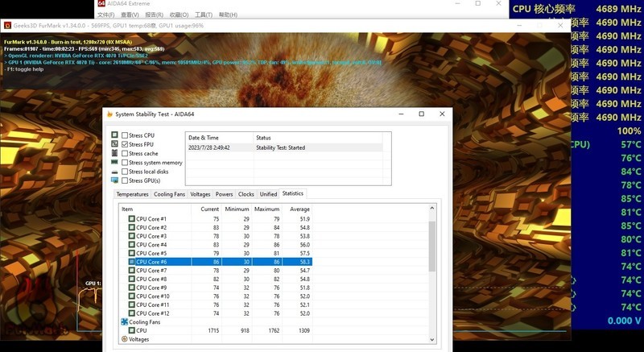Enable the Stress cache checkbox
Screen dimensions: 644x352
[125, 153]
